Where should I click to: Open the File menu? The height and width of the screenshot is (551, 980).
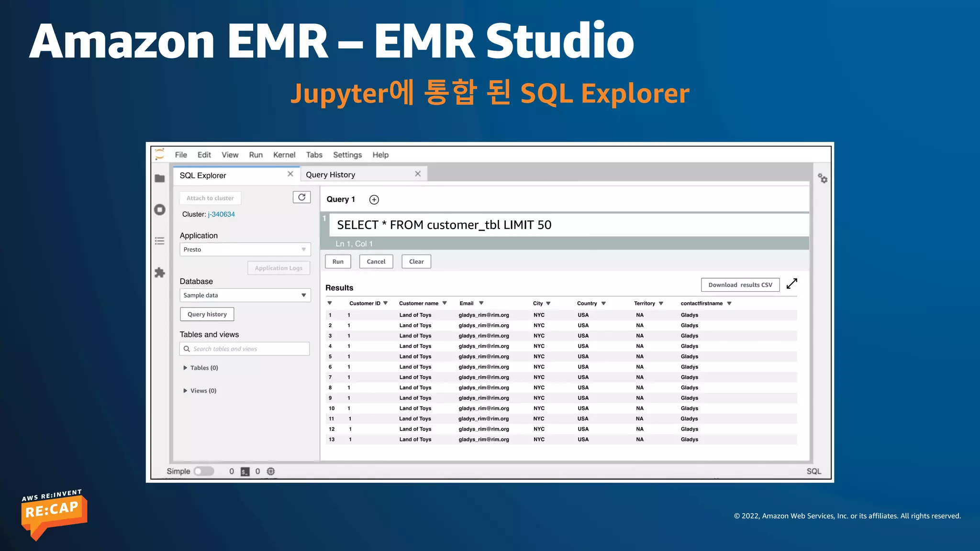(x=181, y=155)
